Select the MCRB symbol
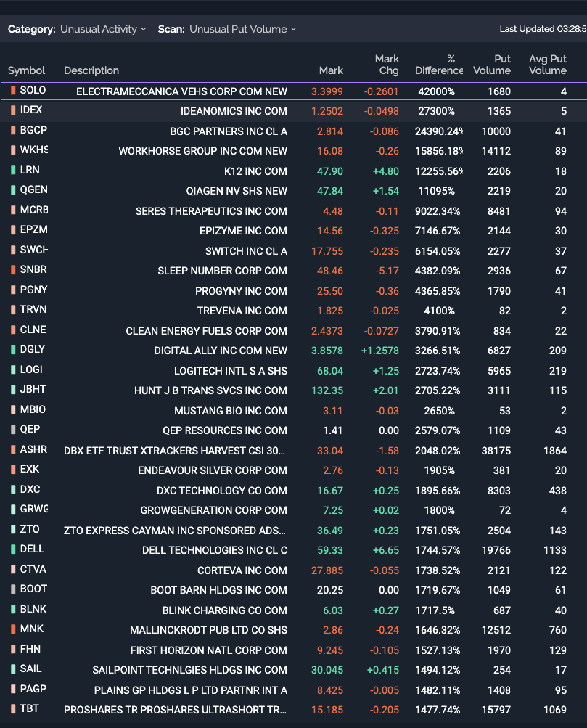This screenshot has width=587, height=728. (x=34, y=210)
